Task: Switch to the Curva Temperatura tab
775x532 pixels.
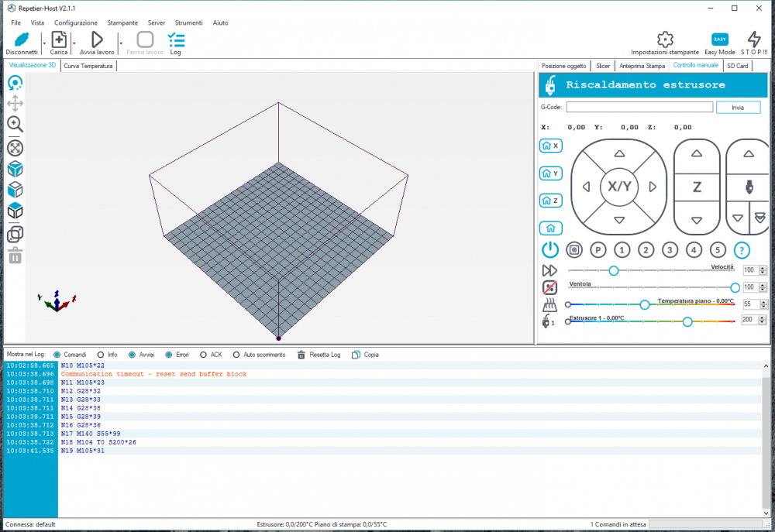Action: [x=88, y=66]
